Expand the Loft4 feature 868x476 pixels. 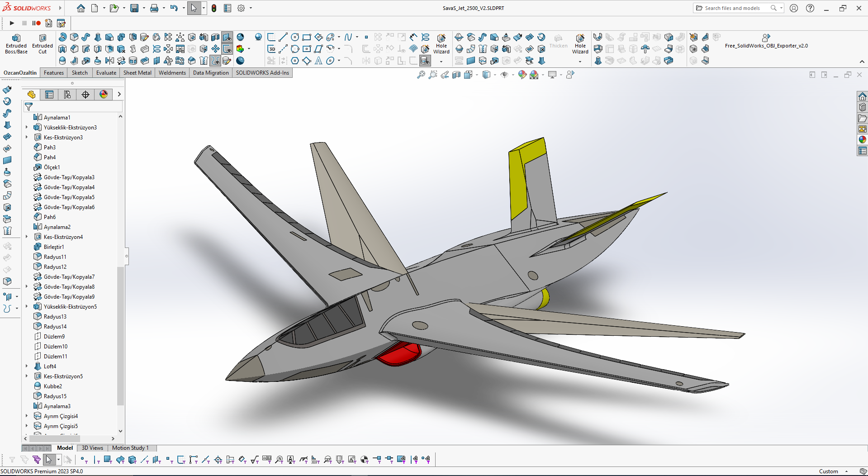click(x=27, y=367)
